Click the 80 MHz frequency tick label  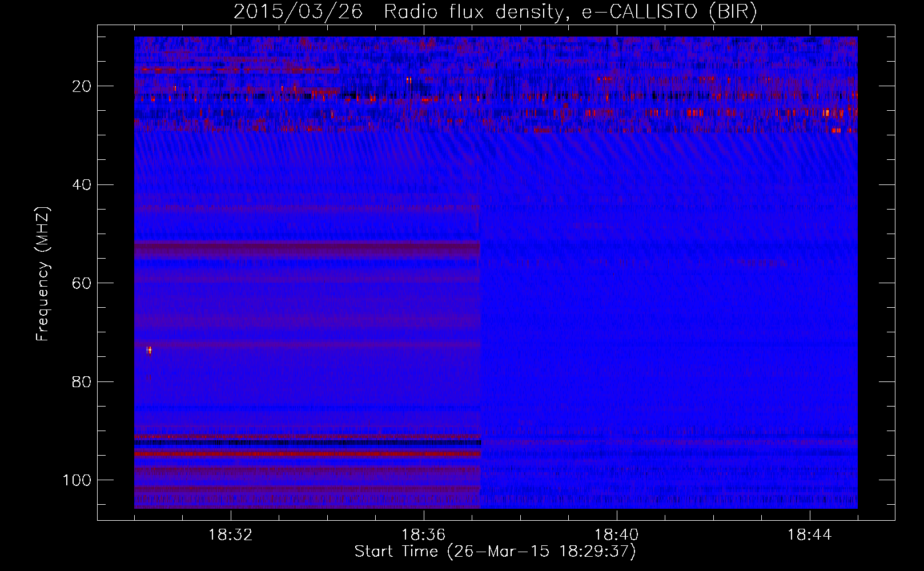coord(82,381)
